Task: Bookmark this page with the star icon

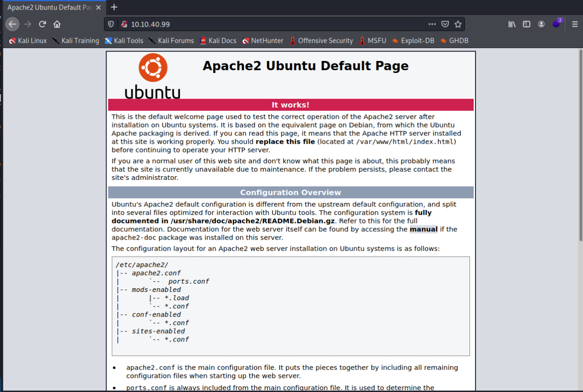Action: pyautogui.click(x=458, y=24)
